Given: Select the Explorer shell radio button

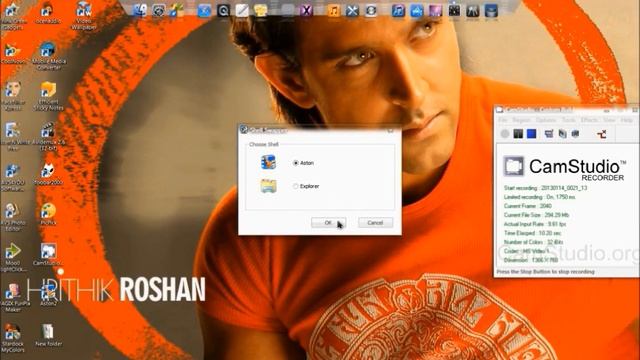Looking at the screenshot, I should pyautogui.click(x=296, y=186).
